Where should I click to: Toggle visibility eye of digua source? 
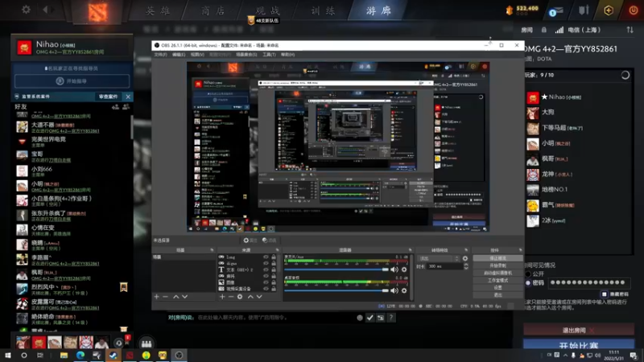266,264
